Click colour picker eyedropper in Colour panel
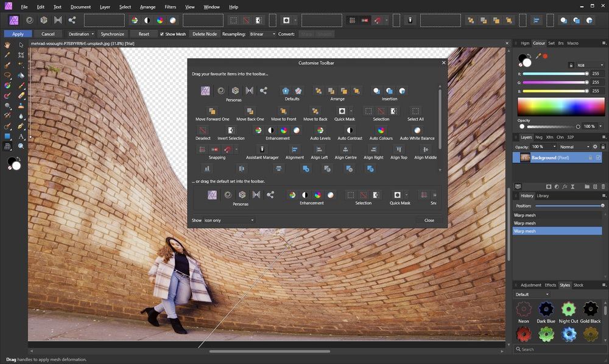 click(538, 56)
